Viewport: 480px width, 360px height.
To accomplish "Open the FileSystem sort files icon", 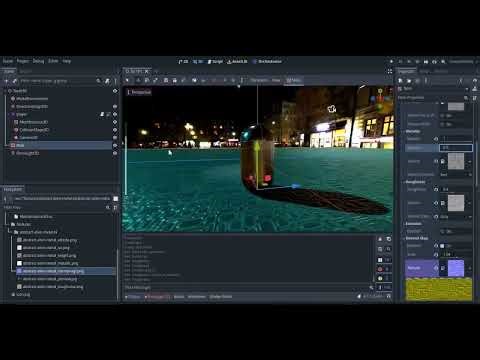I will coord(115,207).
